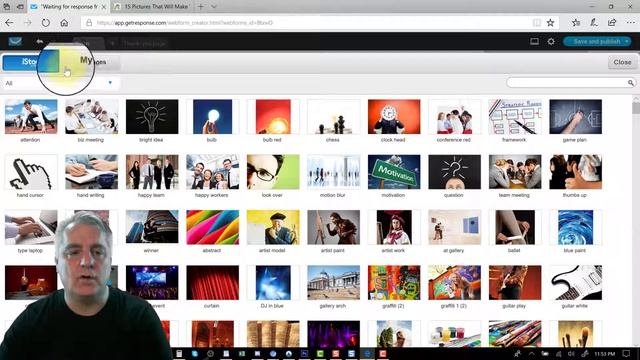The width and height of the screenshot is (640, 360).
Task: Pick the ballet thumbnail
Action: (515, 227)
